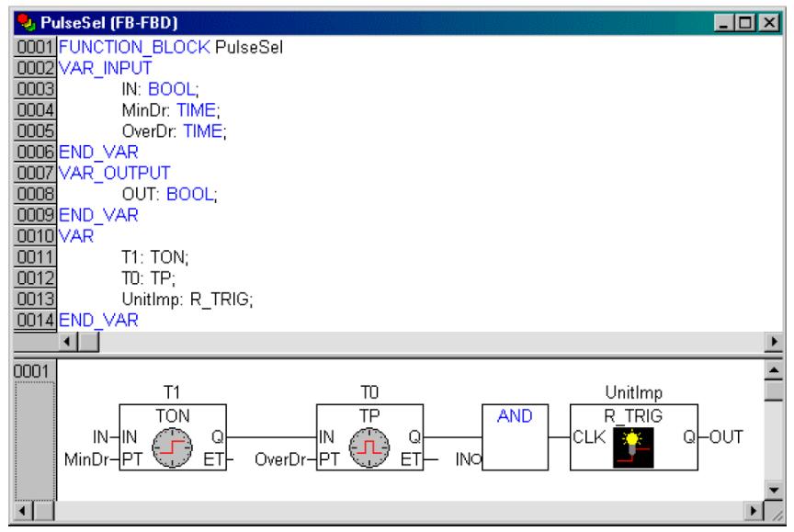
Task: Click the 'MinDr: TIME;' declaration line
Action: (x=171, y=110)
